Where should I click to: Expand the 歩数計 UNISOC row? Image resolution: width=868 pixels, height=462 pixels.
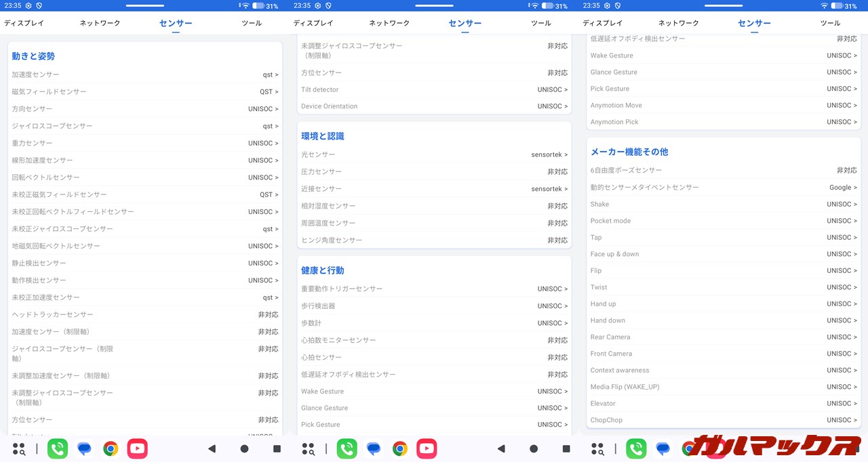[x=435, y=323]
